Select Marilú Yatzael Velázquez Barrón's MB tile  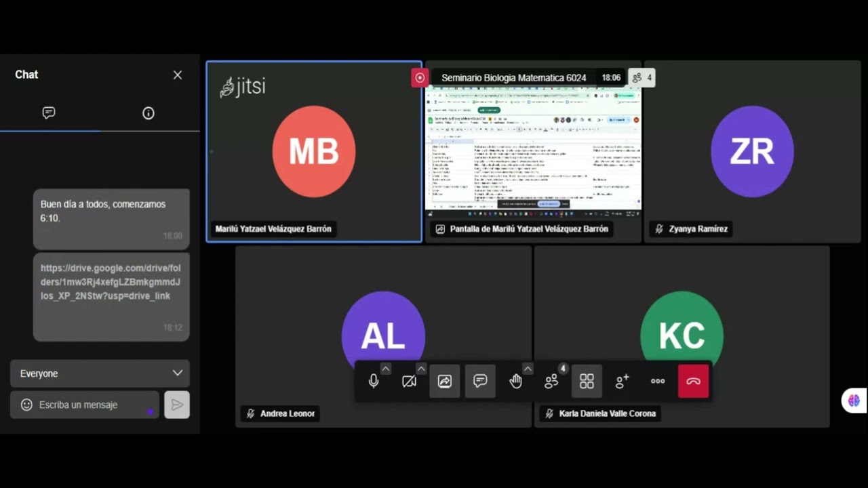314,151
